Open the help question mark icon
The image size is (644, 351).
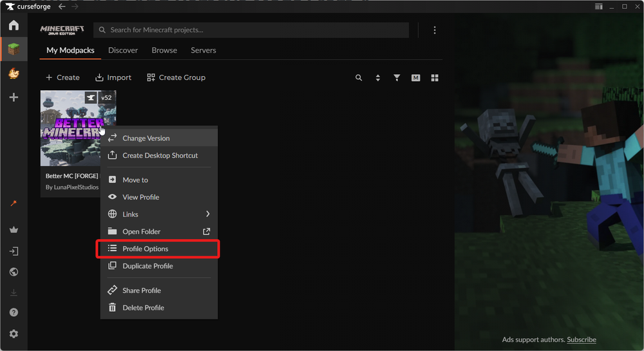click(x=14, y=312)
